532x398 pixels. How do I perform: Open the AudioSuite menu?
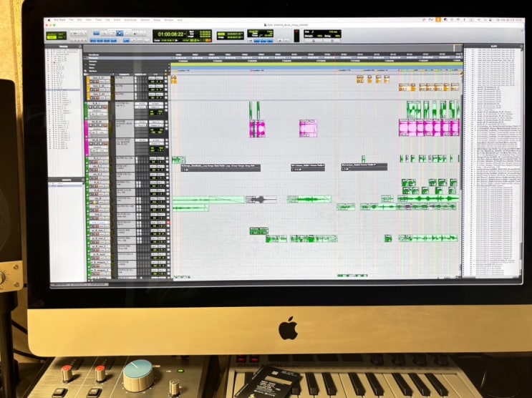tap(130, 20)
